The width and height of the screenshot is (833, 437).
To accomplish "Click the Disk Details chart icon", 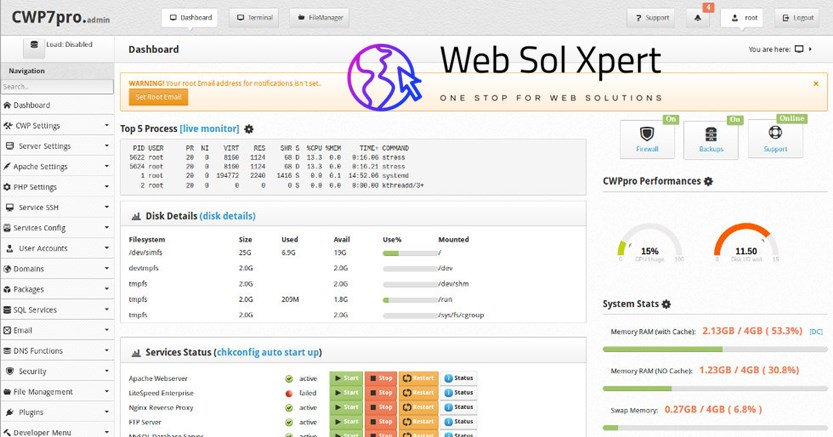I will (136, 216).
